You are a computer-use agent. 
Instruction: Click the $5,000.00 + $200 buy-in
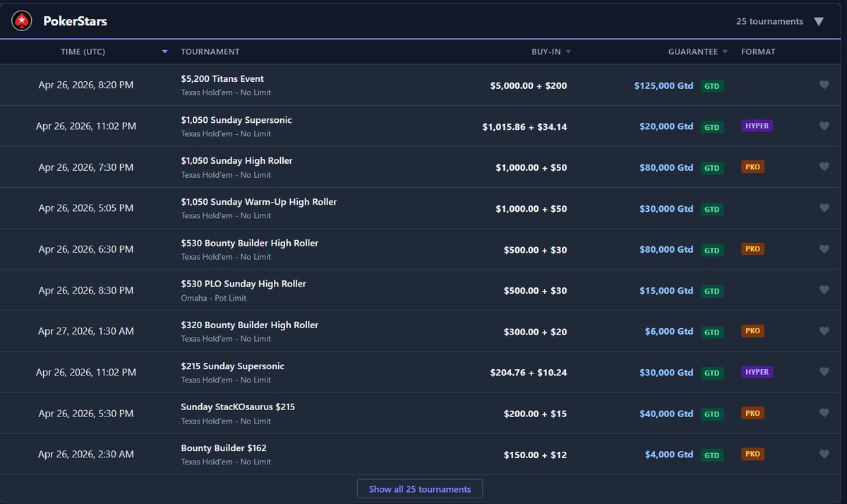tap(529, 85)
